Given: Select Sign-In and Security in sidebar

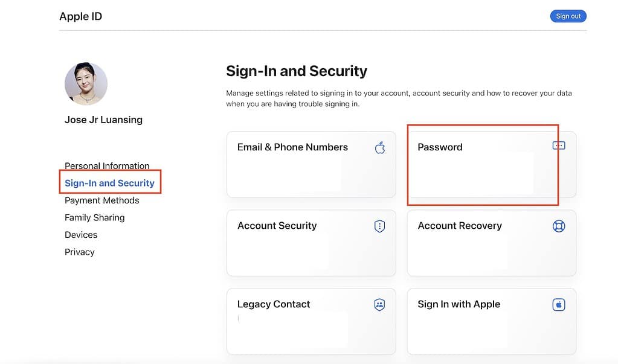Looking at the screenshot, I should [109, 182].
